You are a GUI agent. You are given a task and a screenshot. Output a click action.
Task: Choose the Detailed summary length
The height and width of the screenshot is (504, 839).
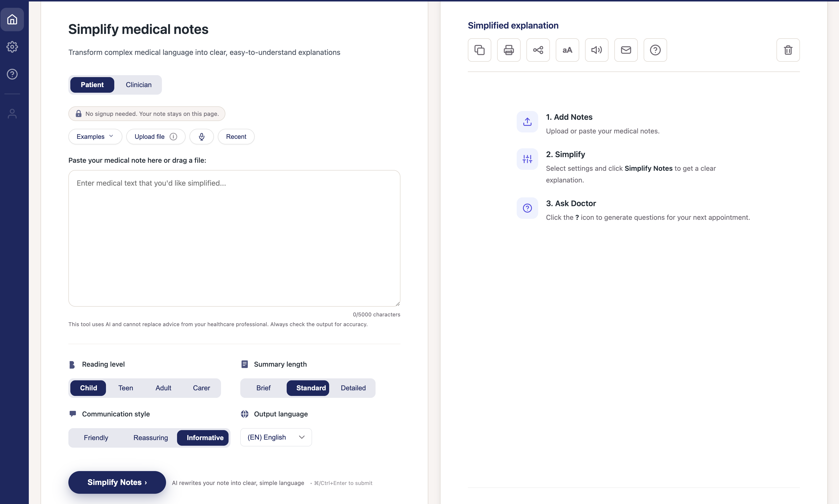point(353,388)
